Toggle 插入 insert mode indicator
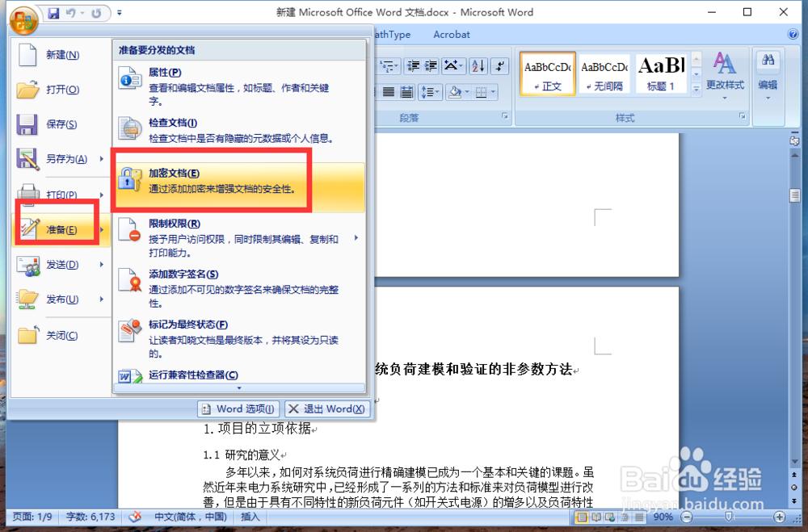This screenshot has height=532, width=808. [250, 517]
